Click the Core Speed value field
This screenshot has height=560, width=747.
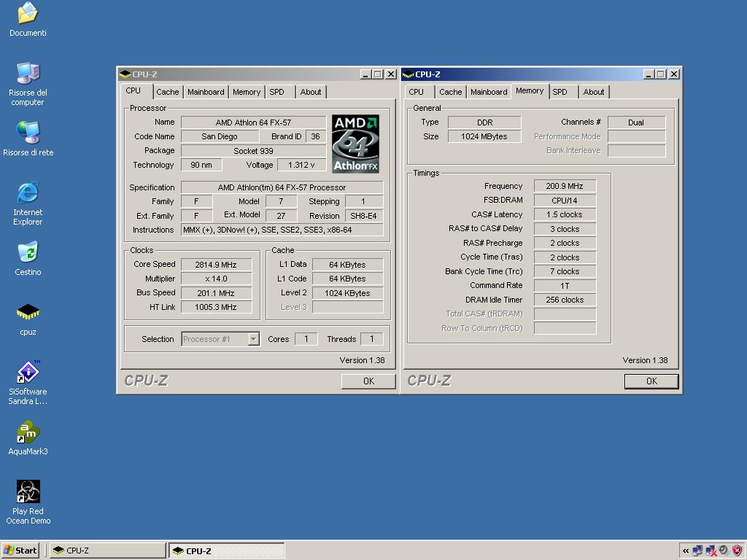(x=216, y=265)
